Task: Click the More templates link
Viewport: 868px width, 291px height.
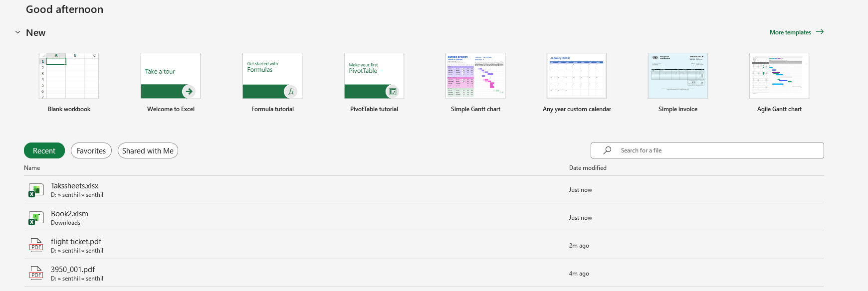Action: pos(790,32)
